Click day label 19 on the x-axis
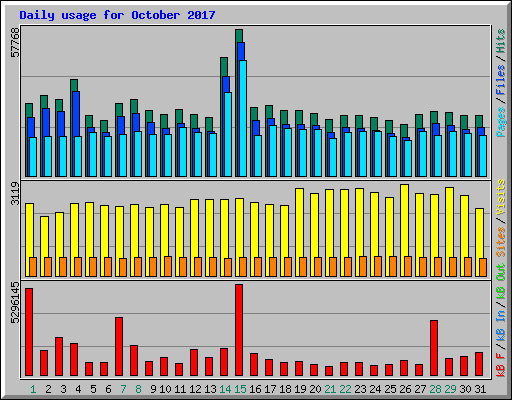Viewport: 512px width, 400px height. 300,389
